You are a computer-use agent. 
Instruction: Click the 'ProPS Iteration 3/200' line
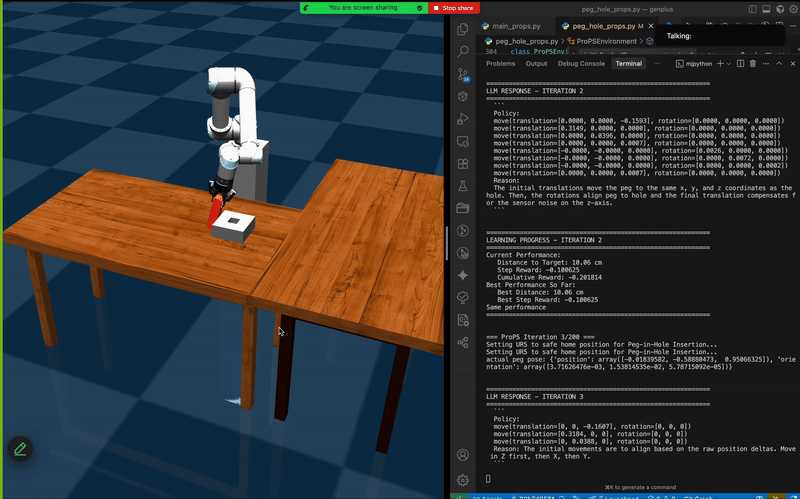[x=540, y=337]
